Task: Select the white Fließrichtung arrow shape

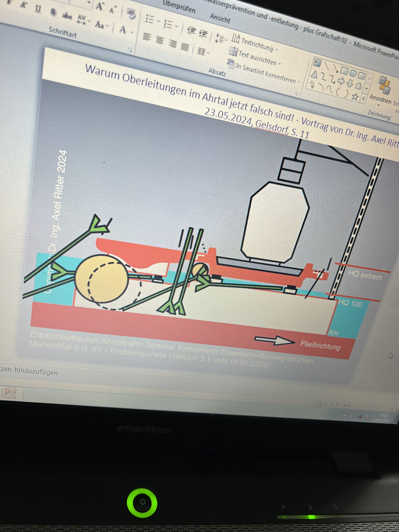Action: point(275,340)
